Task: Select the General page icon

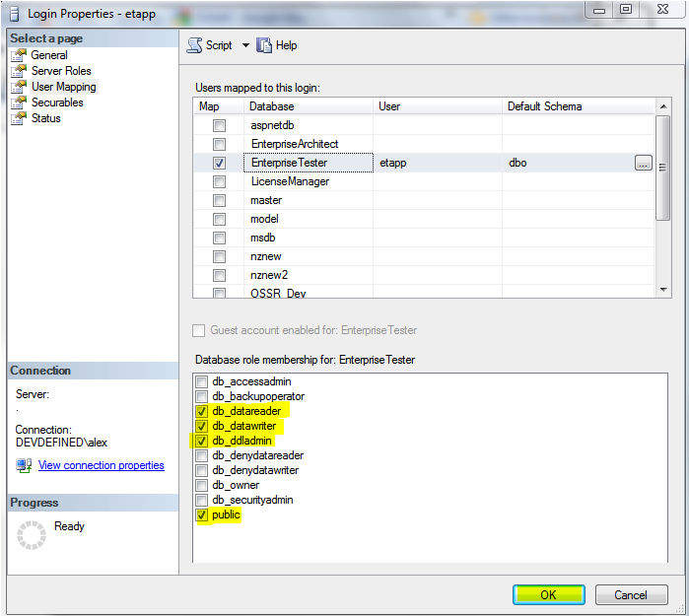Action: pos(19,55)
